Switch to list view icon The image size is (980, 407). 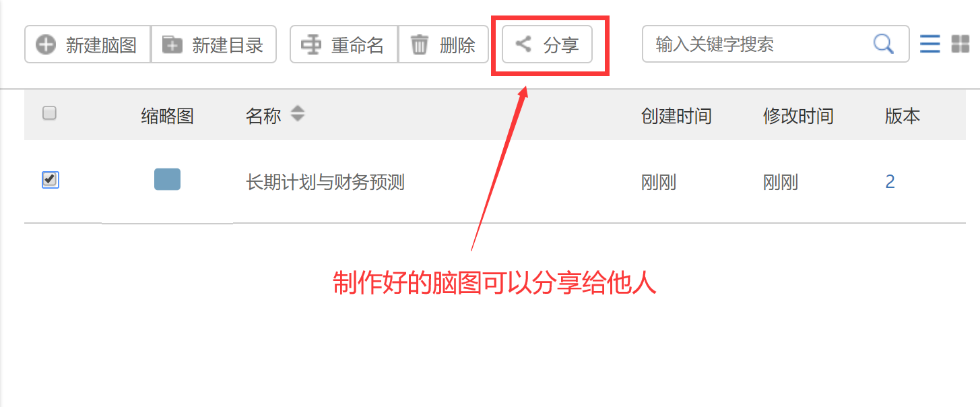(x=930, y=44)
